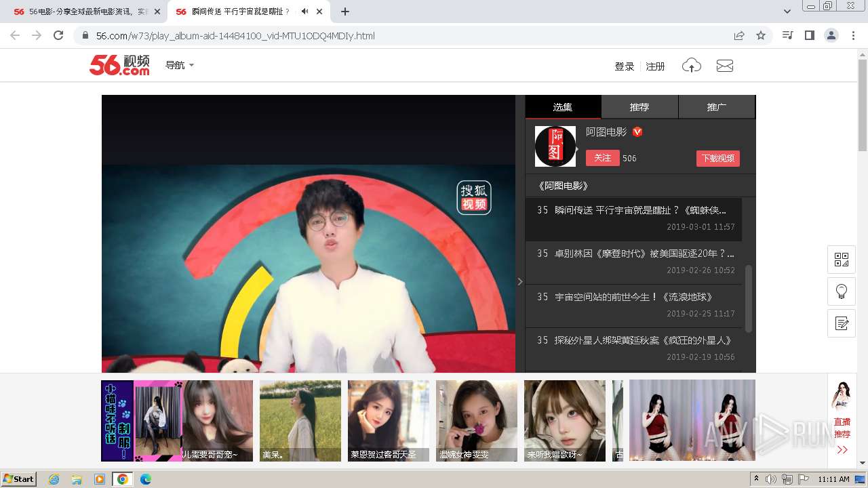Reload the page

(x=58, y=35)
